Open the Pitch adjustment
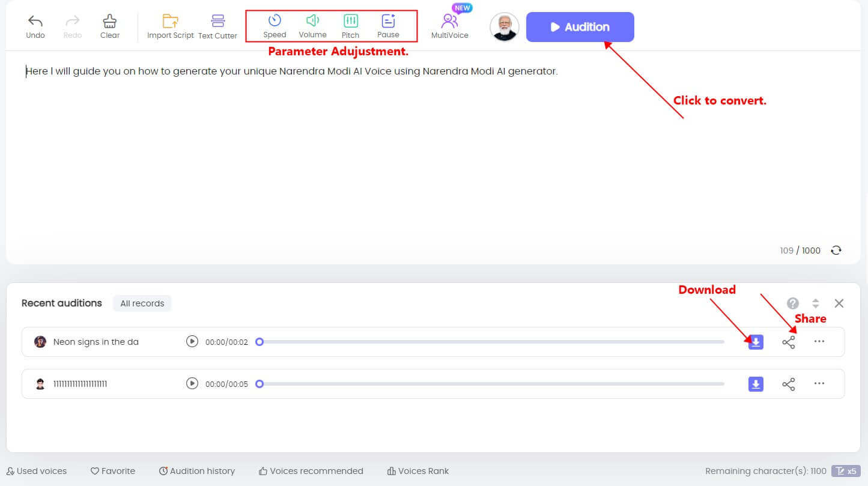 tap(350, 26)
